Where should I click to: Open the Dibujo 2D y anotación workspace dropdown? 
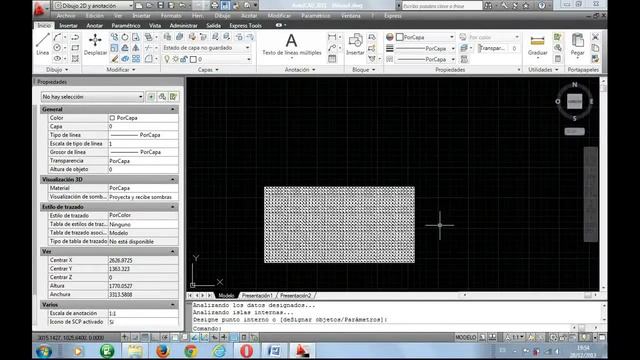click(93, 5)
